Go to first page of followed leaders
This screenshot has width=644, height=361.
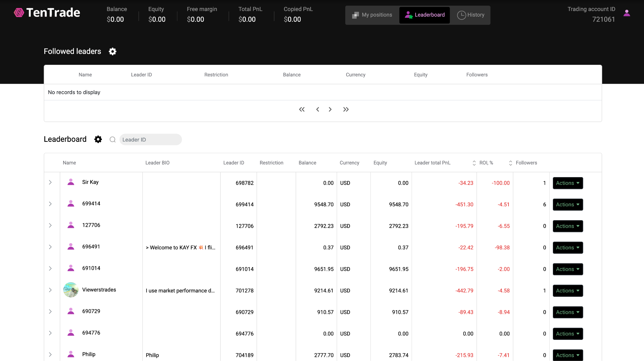pos(302,109)
